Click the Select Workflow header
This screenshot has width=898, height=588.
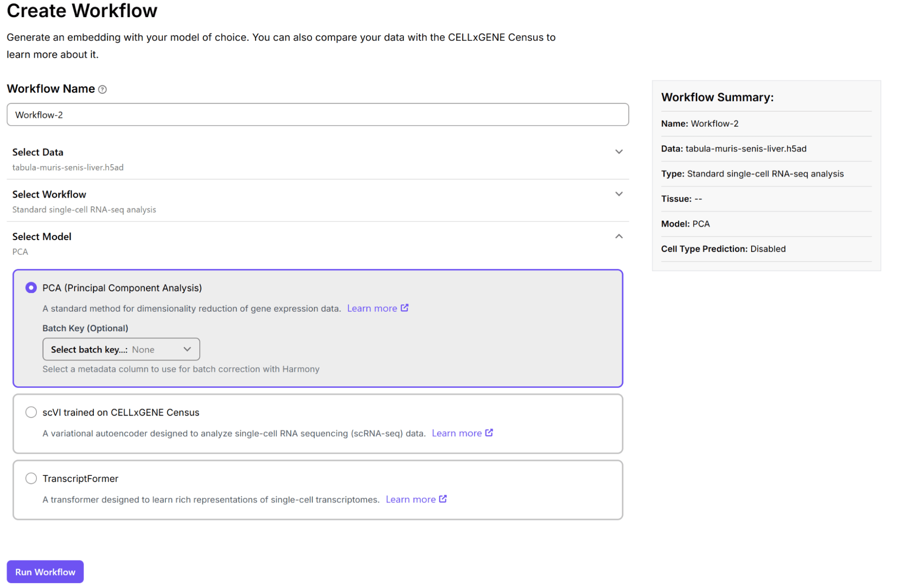click(x=49, y=194)
